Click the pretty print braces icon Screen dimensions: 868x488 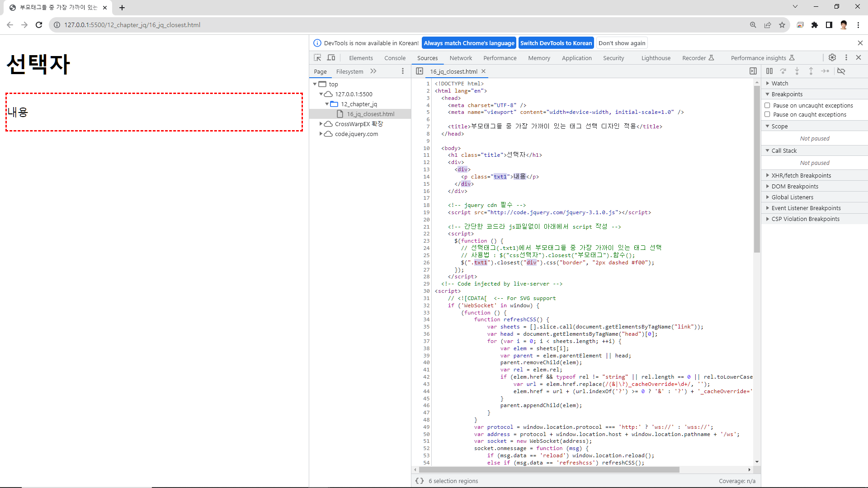420,481
